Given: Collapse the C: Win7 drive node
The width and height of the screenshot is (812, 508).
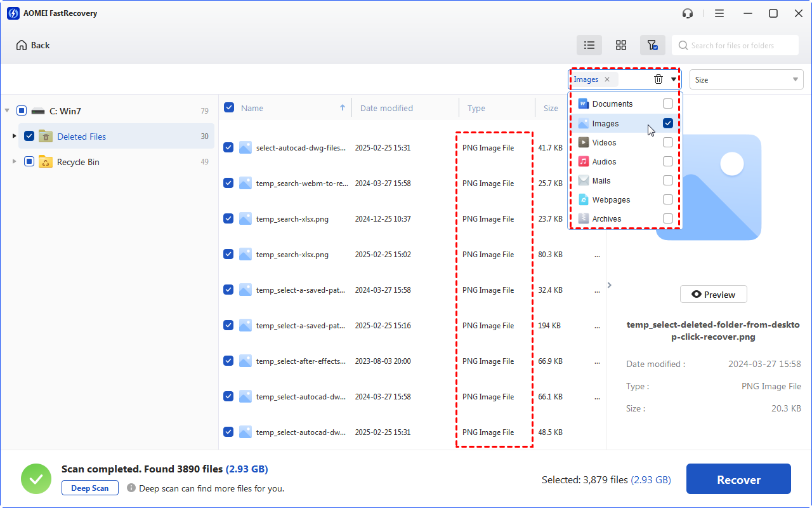Looking at the screenshot, I should pos(7,110).
